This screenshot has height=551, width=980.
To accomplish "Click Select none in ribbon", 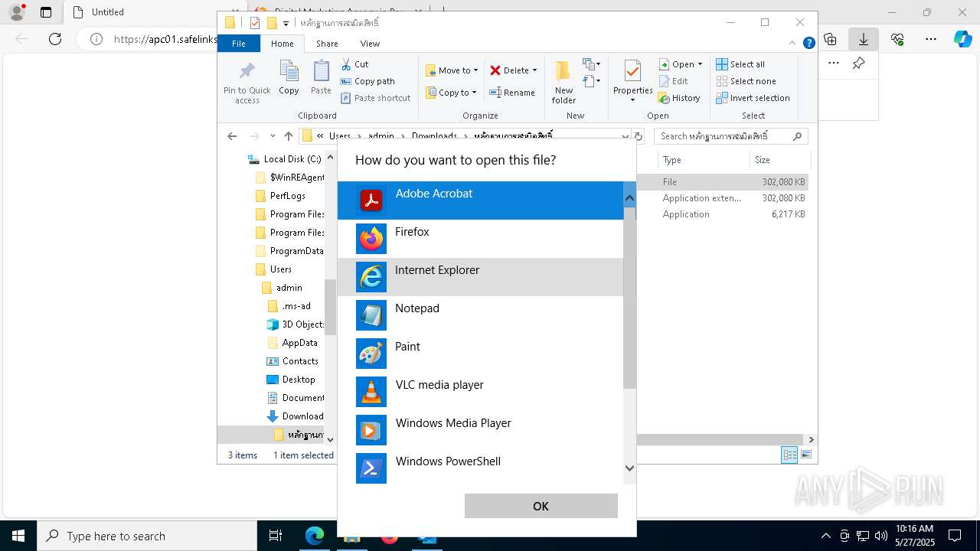I will pos(746,81).
